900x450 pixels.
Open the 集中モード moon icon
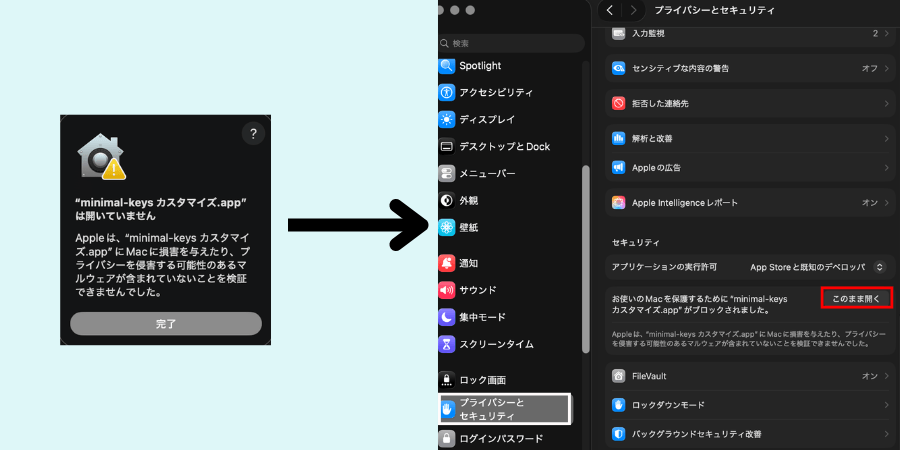click(x=447, y=317)
